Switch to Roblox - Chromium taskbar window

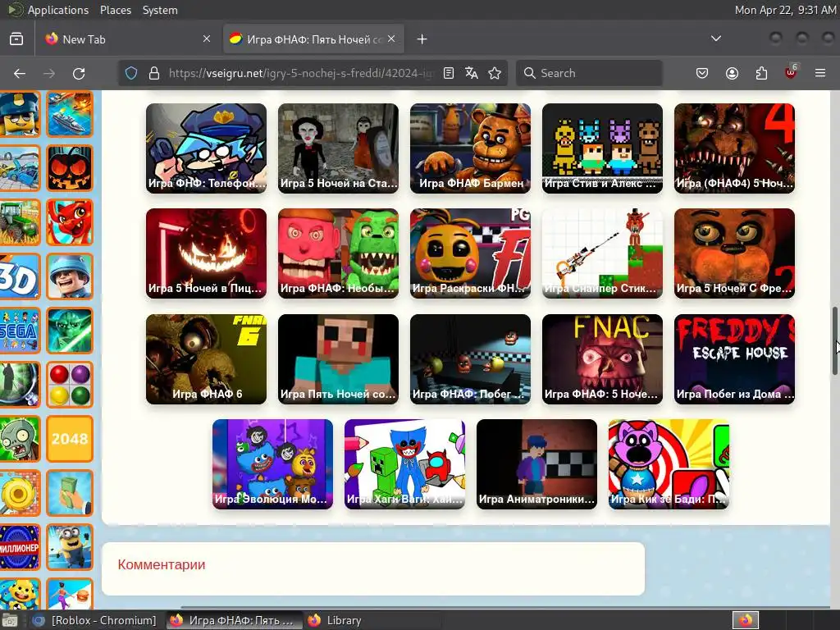(95, 620)
